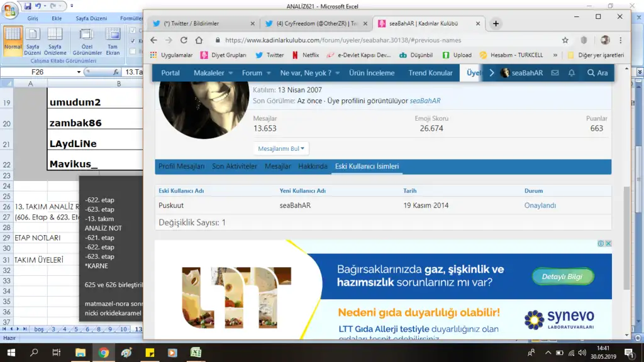Open the Sayfa Düzeni ribbon tab
Screen dimensions: 644x362
tap(91, 18)
